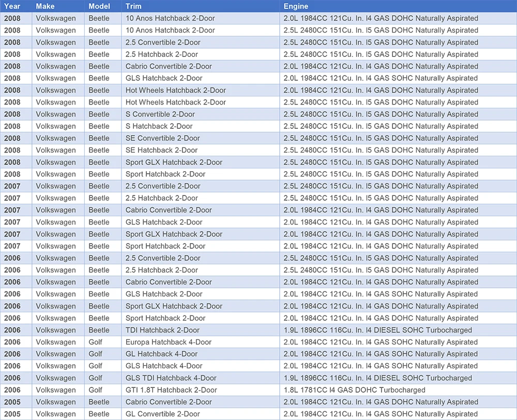This screenshot has width=517, height=420.
Task: Select 'TDI Hatchback 2-Door' trim cell
Action: coord(201,330)
